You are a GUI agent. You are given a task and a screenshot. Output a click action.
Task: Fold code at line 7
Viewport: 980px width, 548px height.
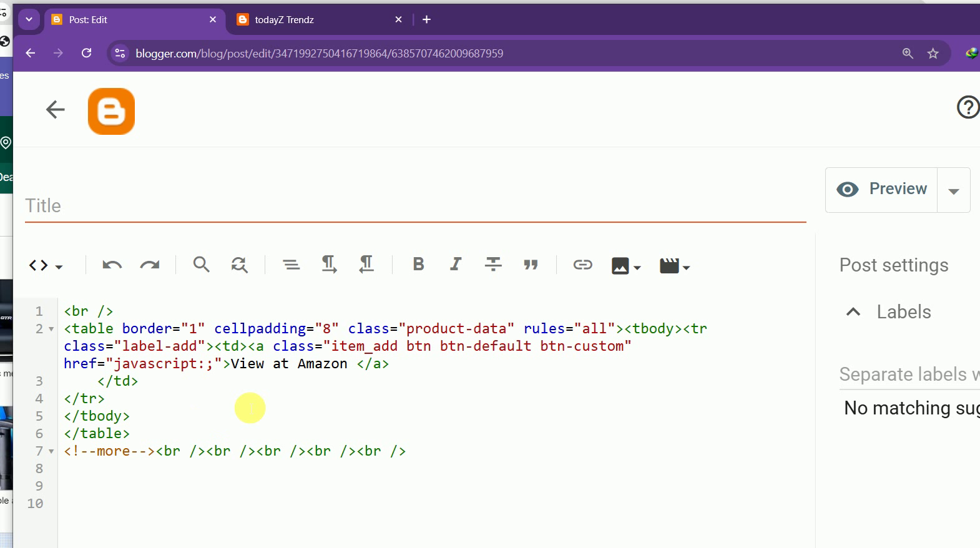pos(51,451)
